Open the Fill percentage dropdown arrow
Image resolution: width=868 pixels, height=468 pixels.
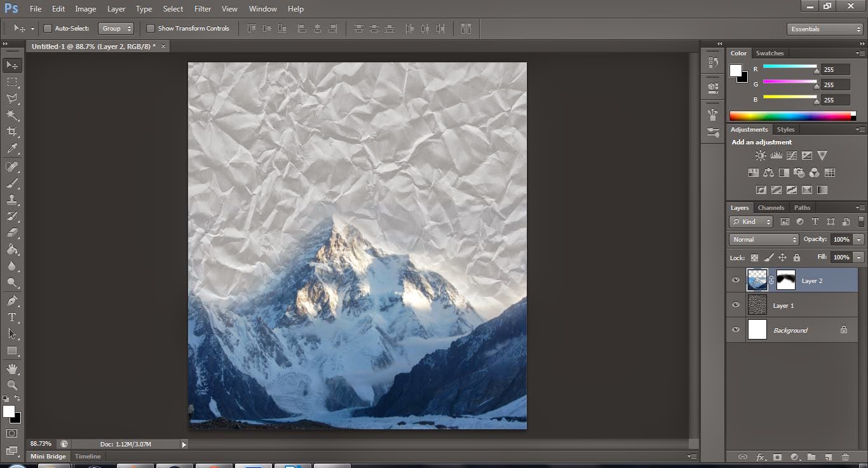click(859, 258)
